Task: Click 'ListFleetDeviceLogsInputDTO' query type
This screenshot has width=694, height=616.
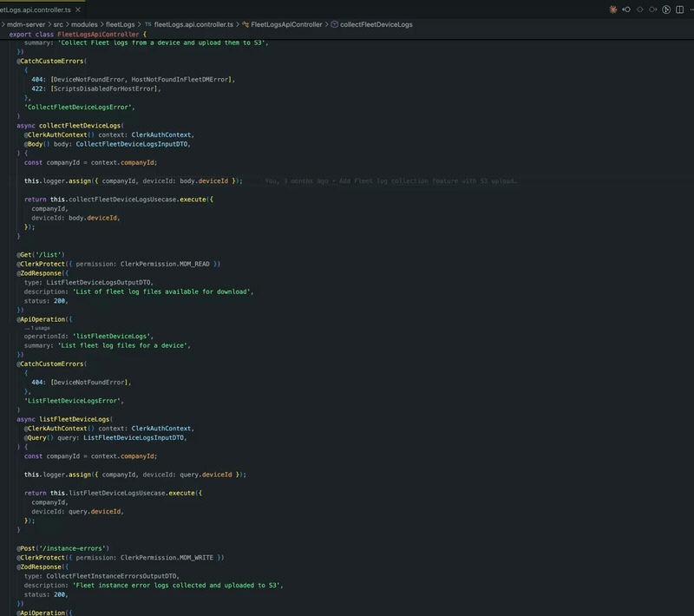Action: (x=135, y=437)
